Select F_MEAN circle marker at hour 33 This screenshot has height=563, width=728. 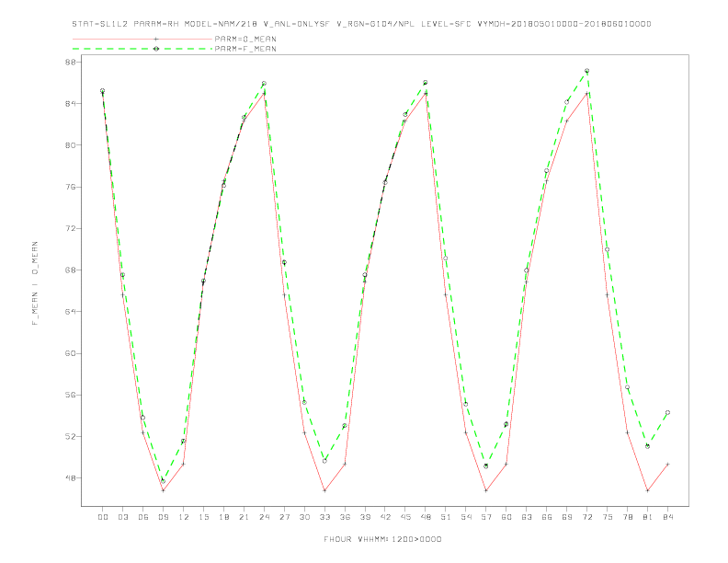[324, 461]
